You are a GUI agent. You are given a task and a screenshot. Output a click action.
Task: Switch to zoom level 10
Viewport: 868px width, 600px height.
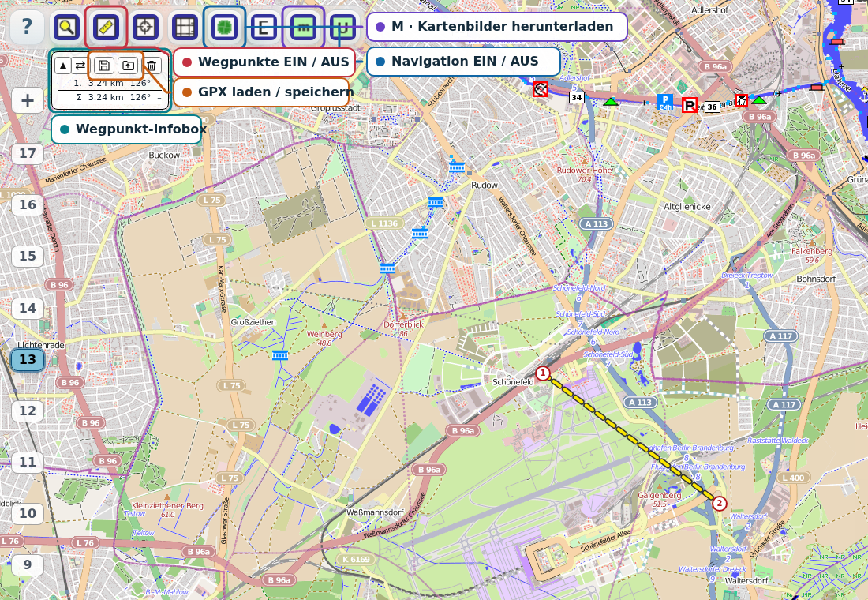27,514
